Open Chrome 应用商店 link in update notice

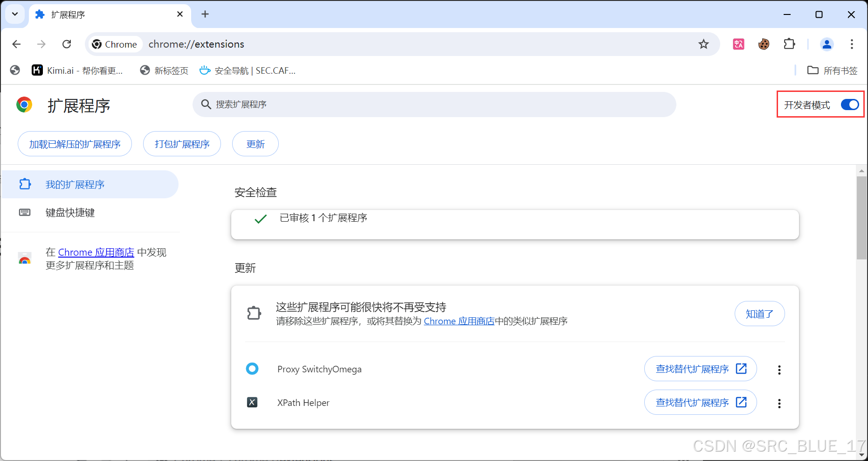tap(459, 321)
